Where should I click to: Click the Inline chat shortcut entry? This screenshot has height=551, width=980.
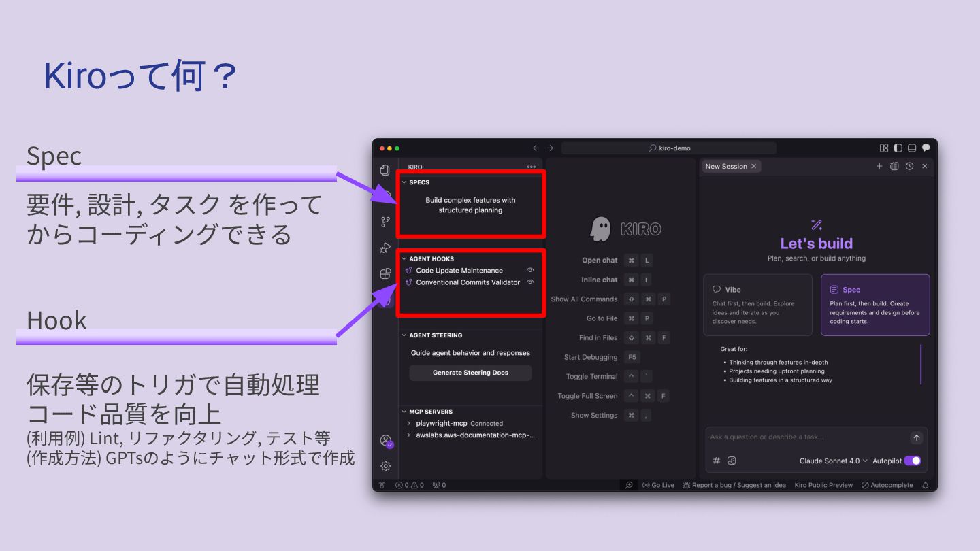[617, 280]
